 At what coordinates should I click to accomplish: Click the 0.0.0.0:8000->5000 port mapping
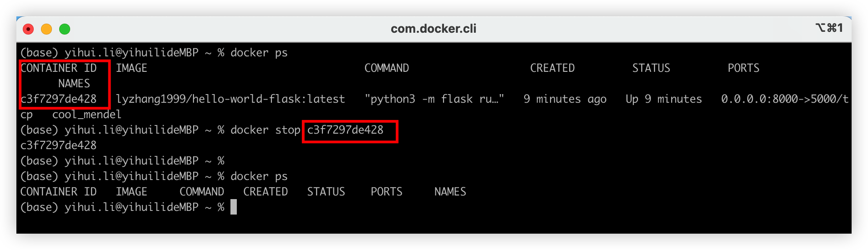coord(784,99)
